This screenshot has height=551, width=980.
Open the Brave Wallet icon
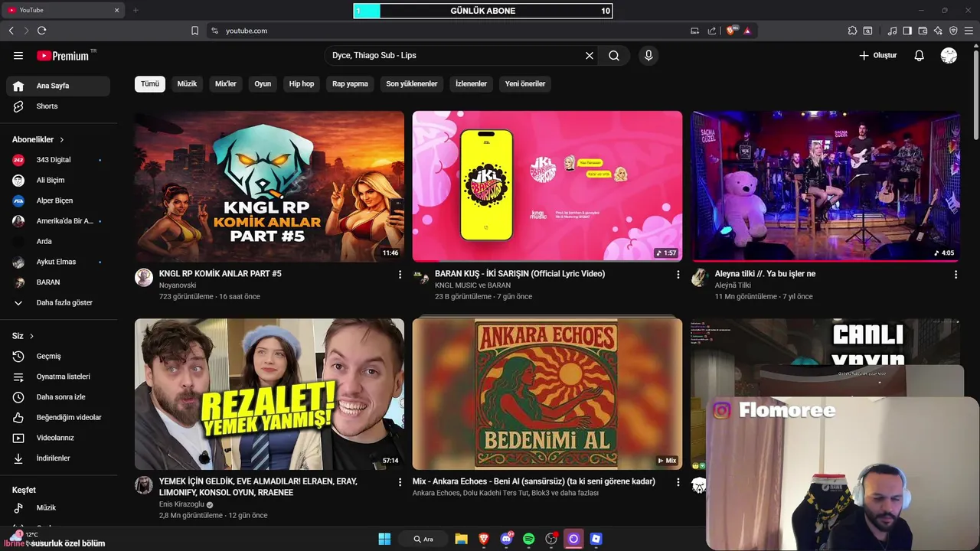click(x=923, y=31)
